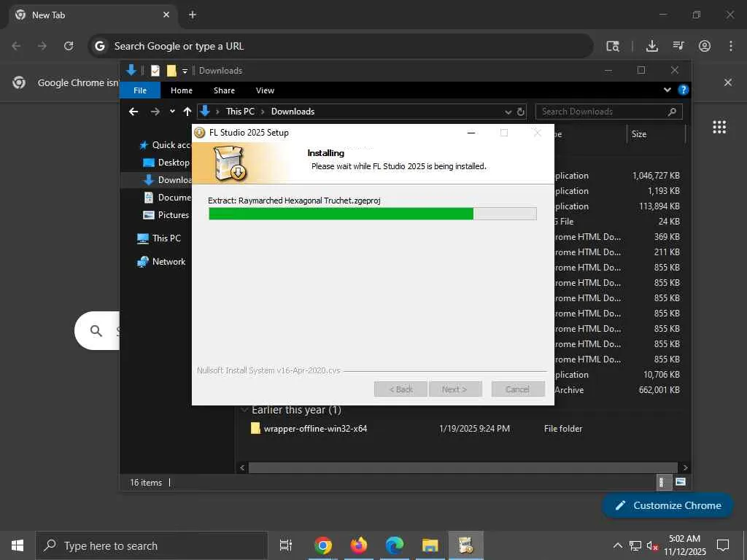Go forward in Explorer navigation
The image size is (747, 560).
click(x=155, y=112)
